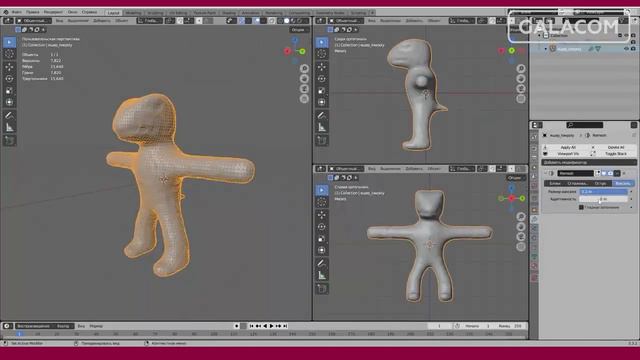Click jump to end button in timeline
The image size is (640, 360).
[x=285, y=326]
